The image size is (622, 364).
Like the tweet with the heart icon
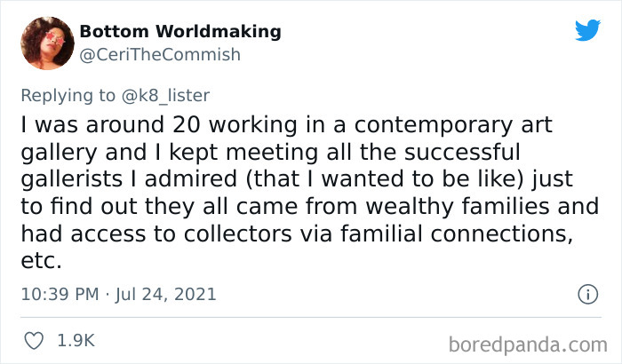(34, 341)
